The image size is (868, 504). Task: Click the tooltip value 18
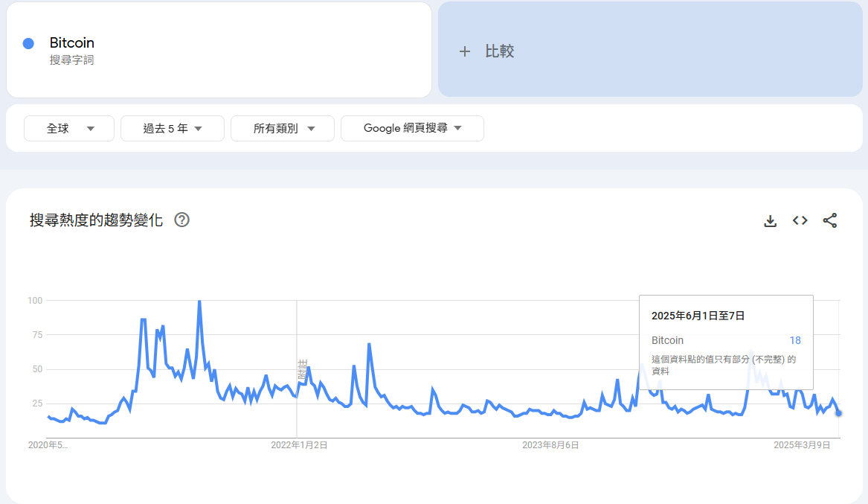(x=795, y=340)
